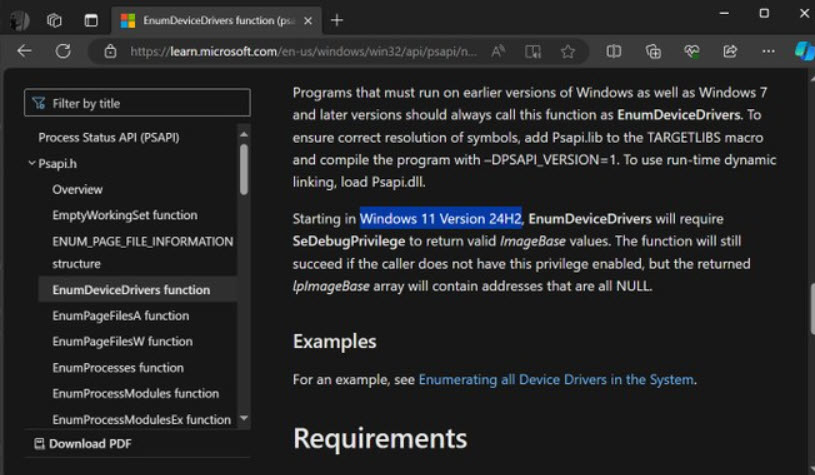Click the Examples heading
The width and height of the screenshot is (815, 475).
(335, 341)
